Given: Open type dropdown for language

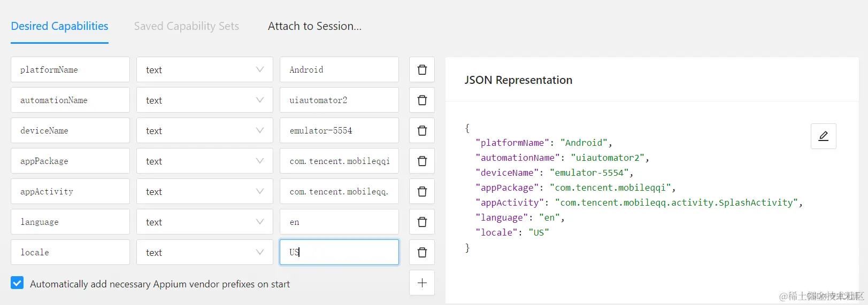Looking at the screenshot, I should click(x=205, y=222).
